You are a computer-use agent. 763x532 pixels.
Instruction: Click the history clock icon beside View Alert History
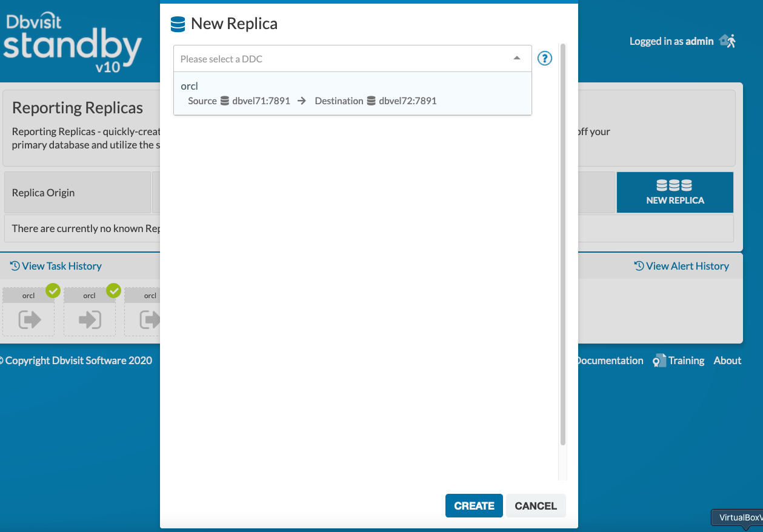[x=639, y=266]
